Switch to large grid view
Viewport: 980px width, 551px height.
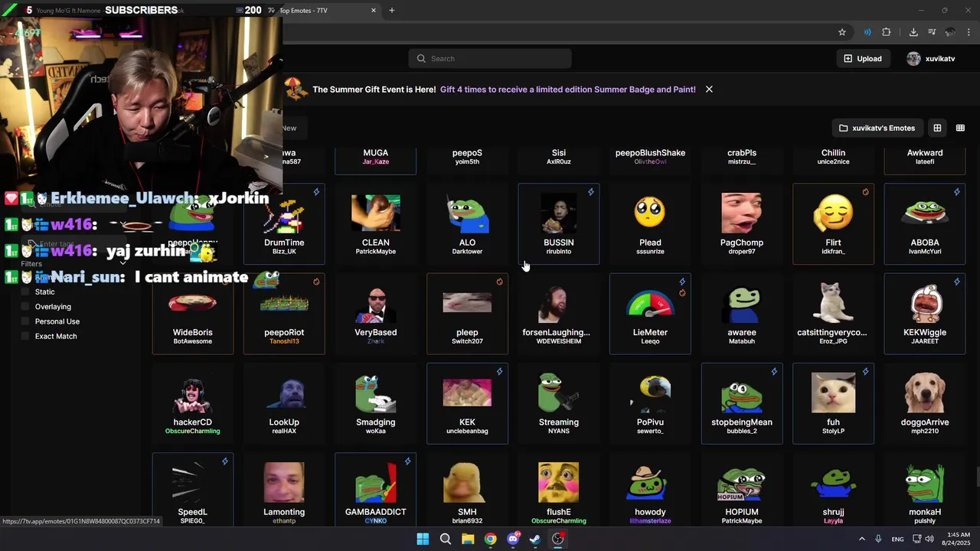(x=937, y=128)
